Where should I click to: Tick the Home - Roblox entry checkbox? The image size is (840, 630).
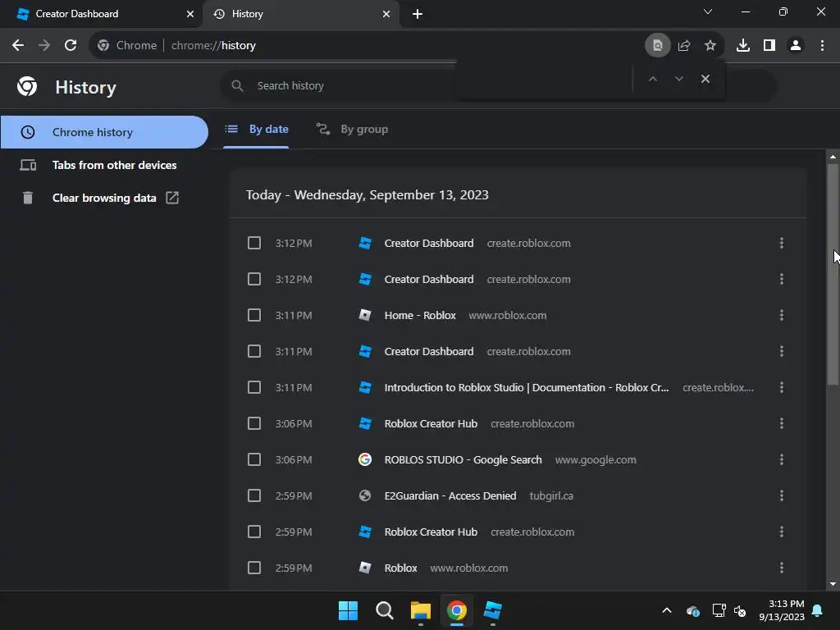point(254,315)
